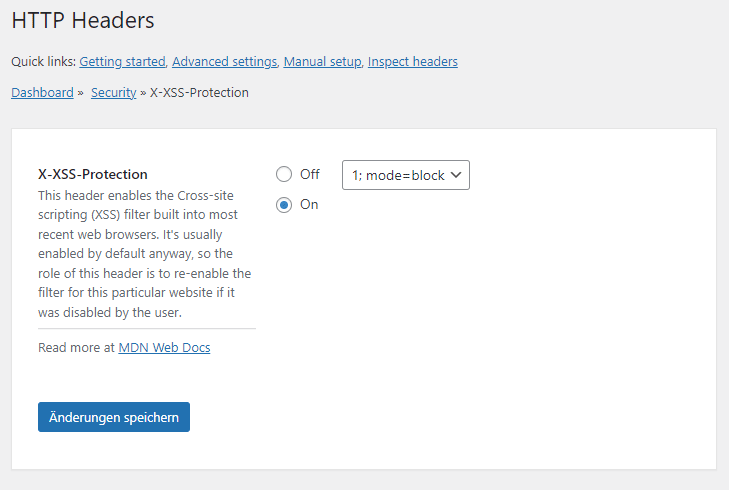Image resolution: width=729 pixels, height=490 pixels.
Task: Go back to Security breadcrumb
Action: point(113,93)
